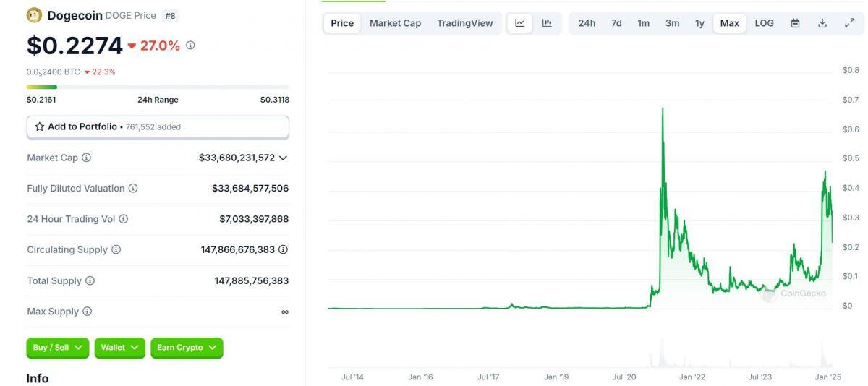Download chart data icon
This screenshot has width=868, height=386.
pos(822,23)
